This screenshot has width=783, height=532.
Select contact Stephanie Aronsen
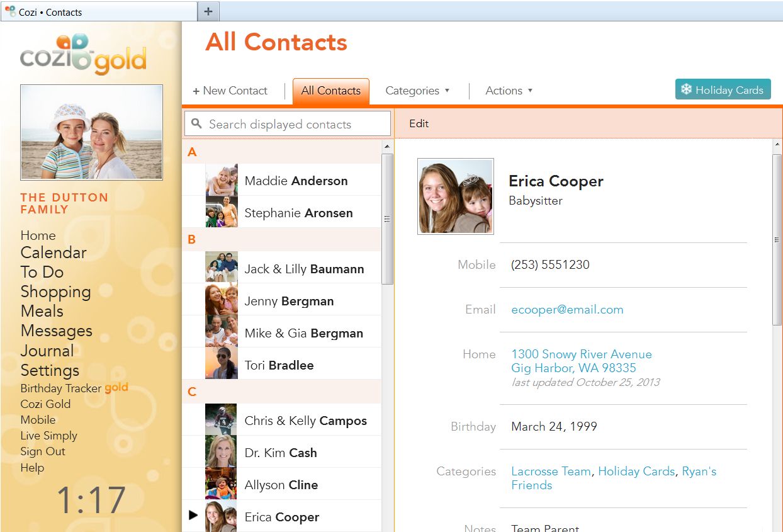coord(281,212)
